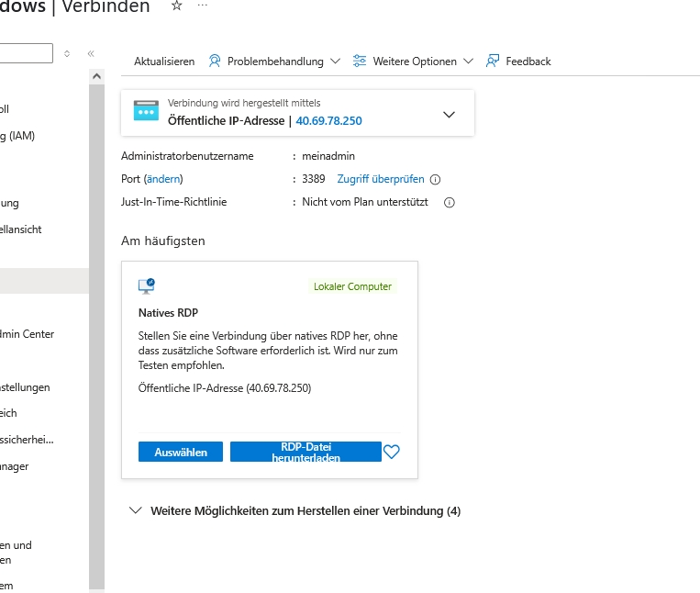Click info icon beside Nicht vom Plan unterstützt
Viewport: 700px width, 593px height.
click(x=450, y=203)
